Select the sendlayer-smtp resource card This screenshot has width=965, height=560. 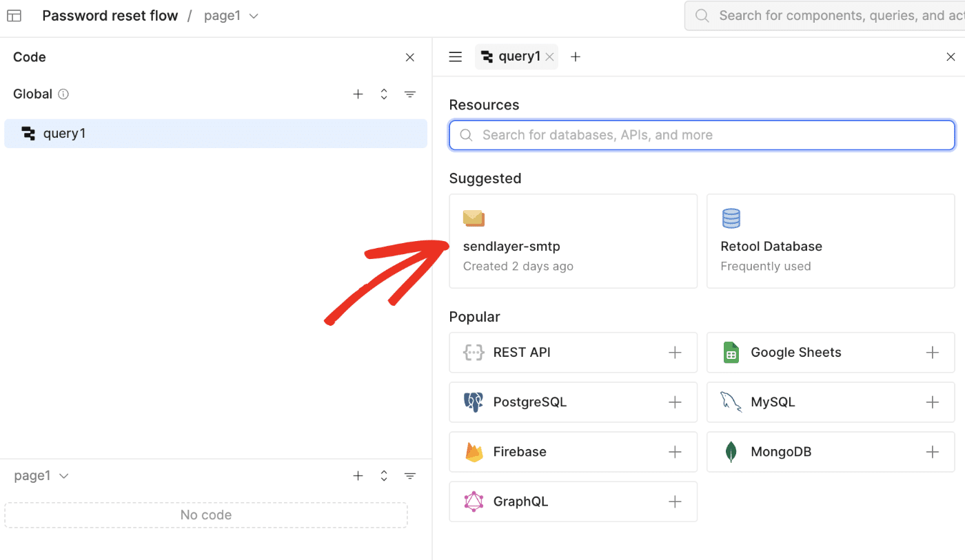pyautogui.click(x=573, y=241)
